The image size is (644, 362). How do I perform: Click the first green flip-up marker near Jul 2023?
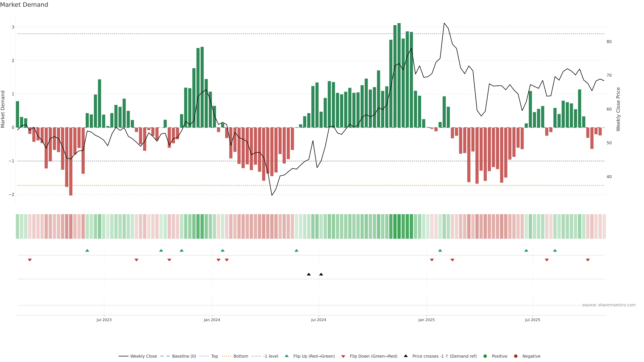pos(87,250)
